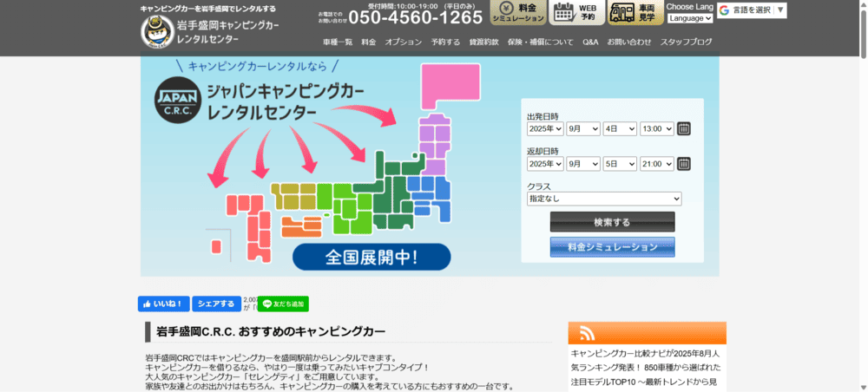Open the お問い合わせ menu item

click(628, 42)
